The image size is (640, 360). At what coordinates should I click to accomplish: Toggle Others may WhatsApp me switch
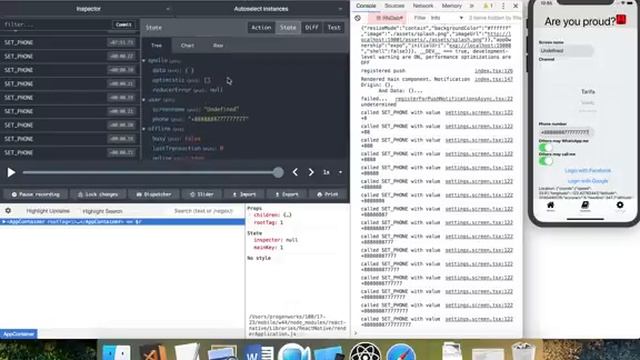[546, 147]
